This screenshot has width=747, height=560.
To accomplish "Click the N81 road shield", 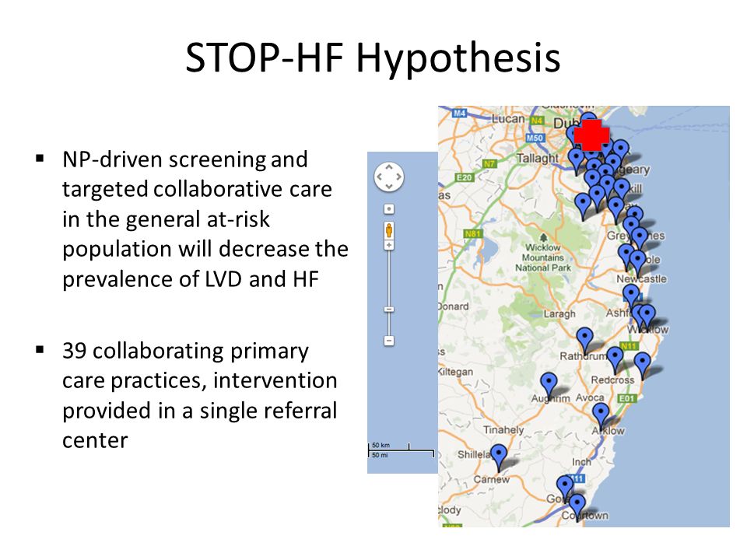I will click(x=472, y=234).
